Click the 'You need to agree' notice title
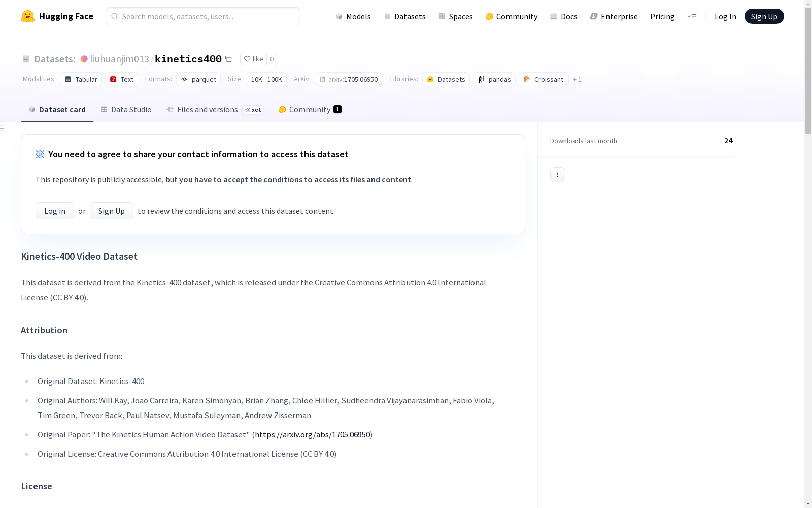The image size is (812, 508). (x=198, y=154)
